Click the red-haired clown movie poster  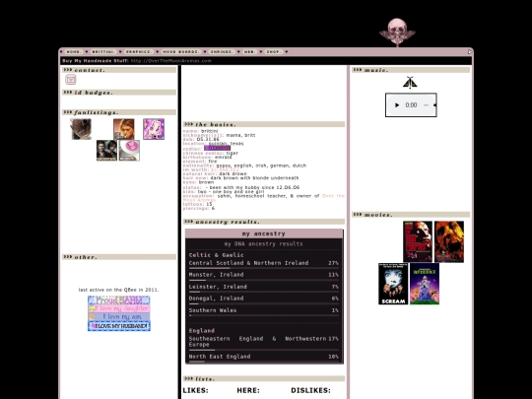(418, 241)
